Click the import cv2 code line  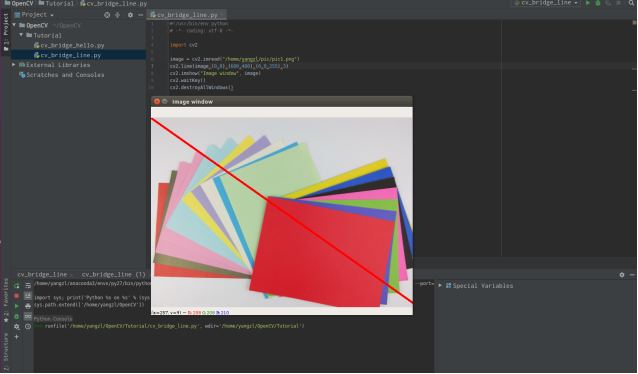pyautogui.click(x=184, y=45)
